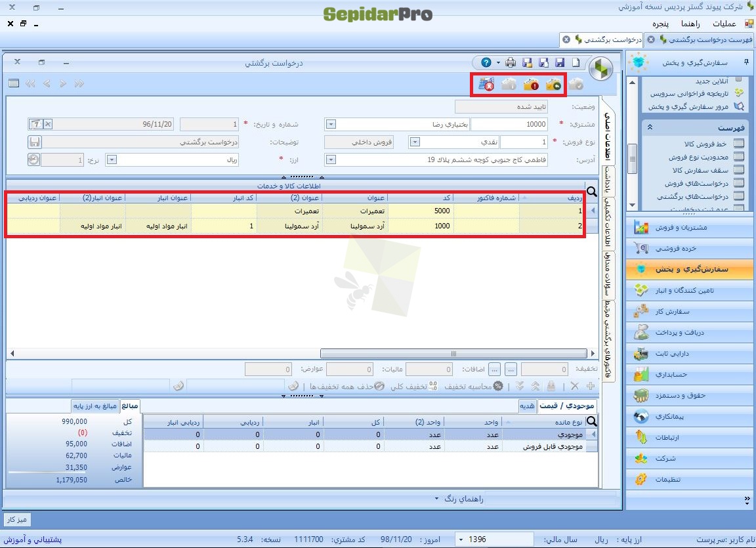The width and height of the screenshot is (756, 548).
Task: Open the address dropdown
Action: [331, 159]
